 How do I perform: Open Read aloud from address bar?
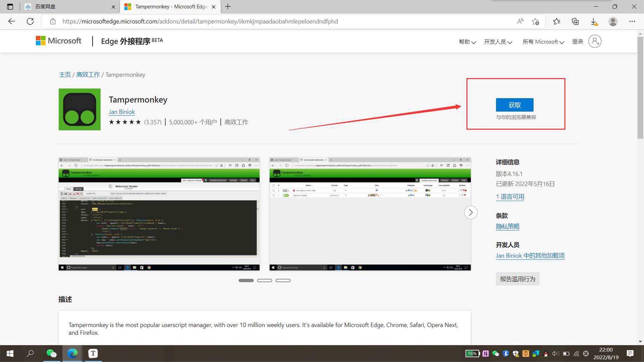point(520,21)
